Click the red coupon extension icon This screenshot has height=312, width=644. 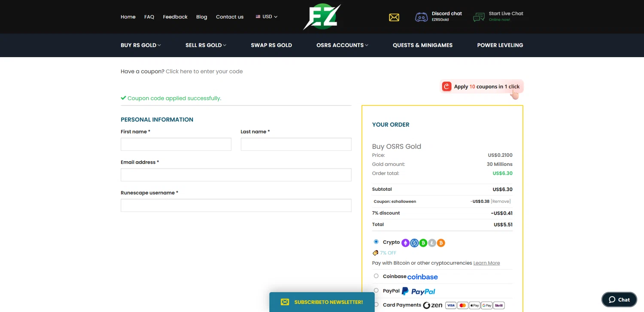[x=447, y=86]
